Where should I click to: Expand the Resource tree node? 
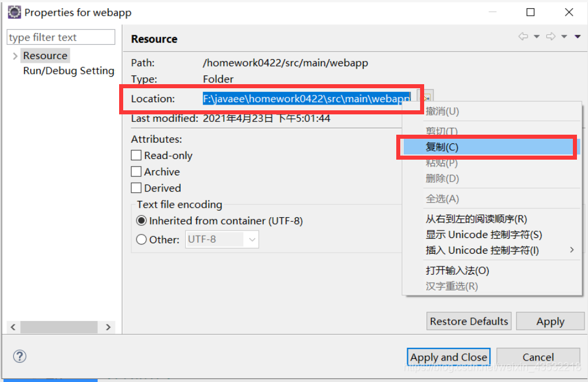click(x=14, y=55)
